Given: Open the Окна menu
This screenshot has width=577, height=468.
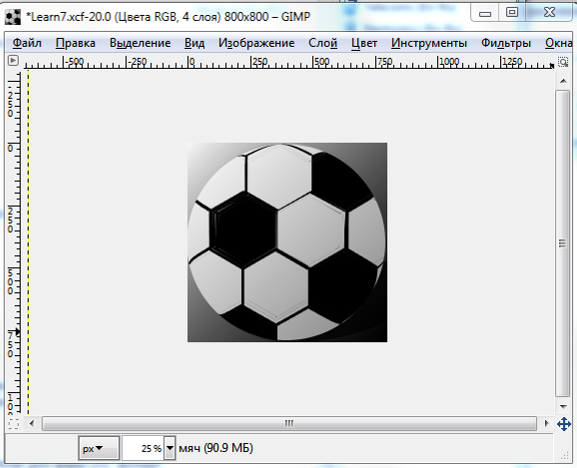Looking at the screenshot, I should point(559,43).
